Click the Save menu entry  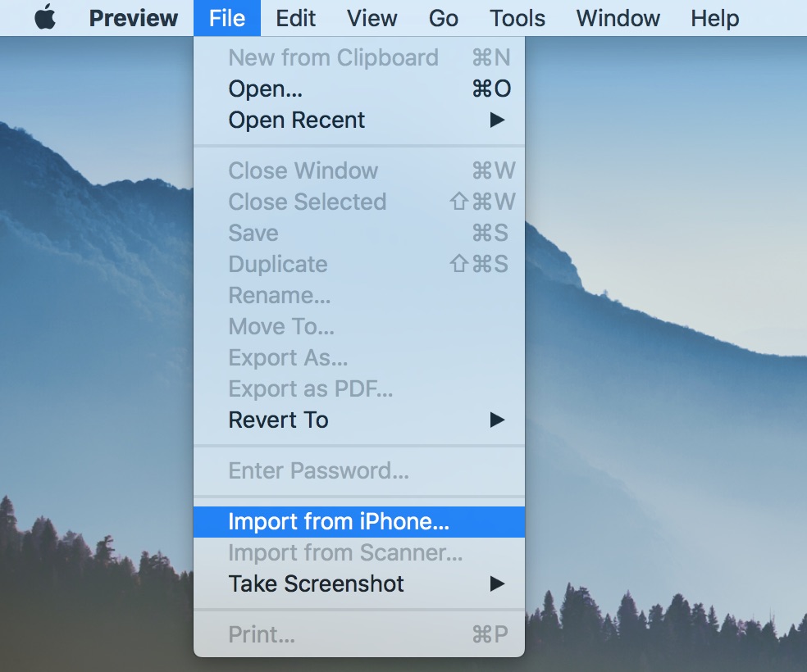[359, 233]
